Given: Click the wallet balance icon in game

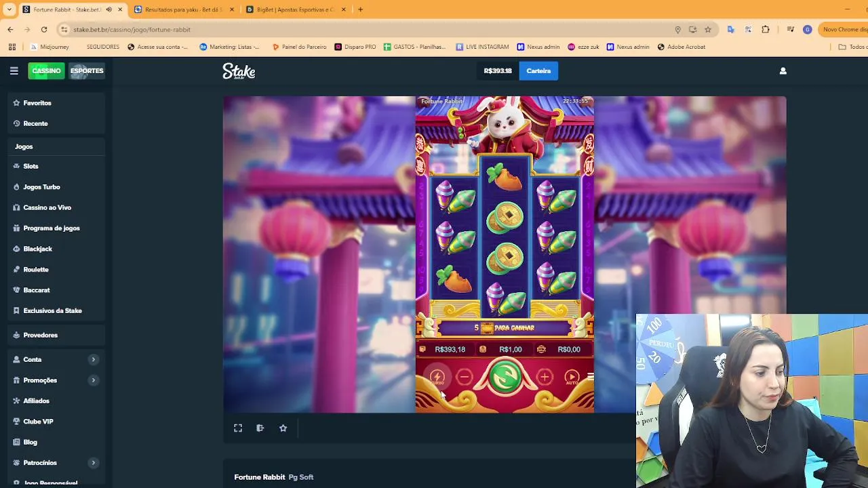Looking at the screenshot, I should [422, 349].
